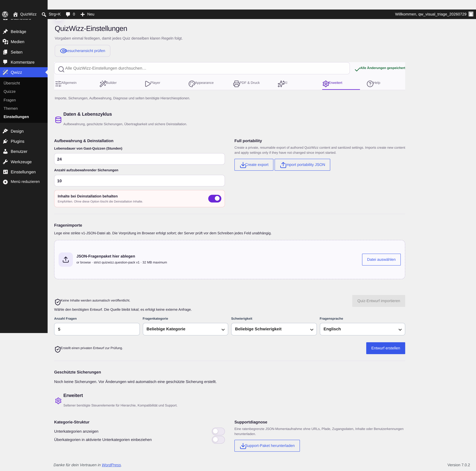476x471 pixels.
Task: Click the Appearance palette icon
Action: click(x=192, y=84)
